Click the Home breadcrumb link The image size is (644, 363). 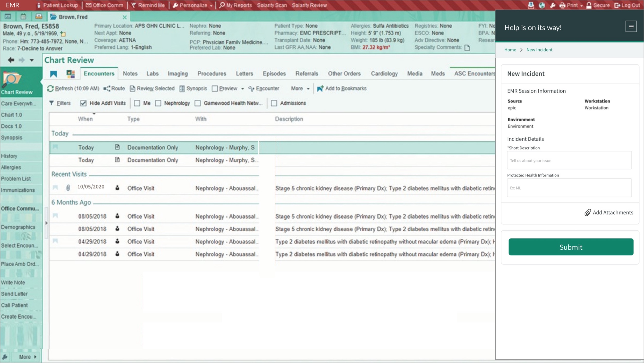click(510, 50)
